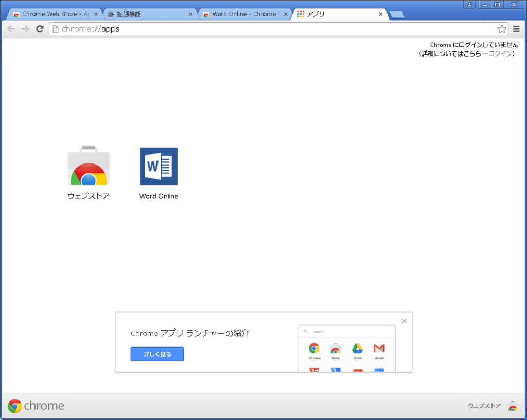Click the ログイン link
Screen dimensions: 527x420
499,53
